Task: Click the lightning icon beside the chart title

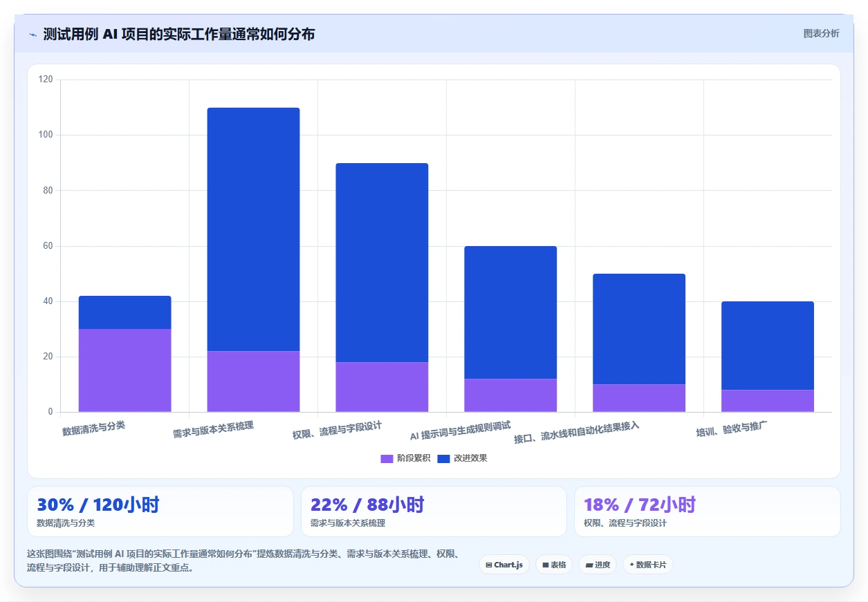Action: 33,35
